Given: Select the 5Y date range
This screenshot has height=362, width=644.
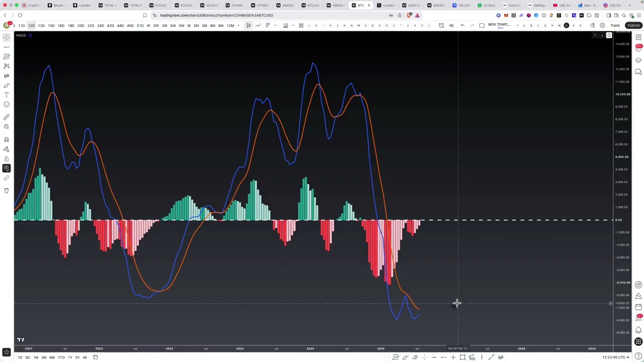Looking at the screenshot, I should tap(77, 357).
